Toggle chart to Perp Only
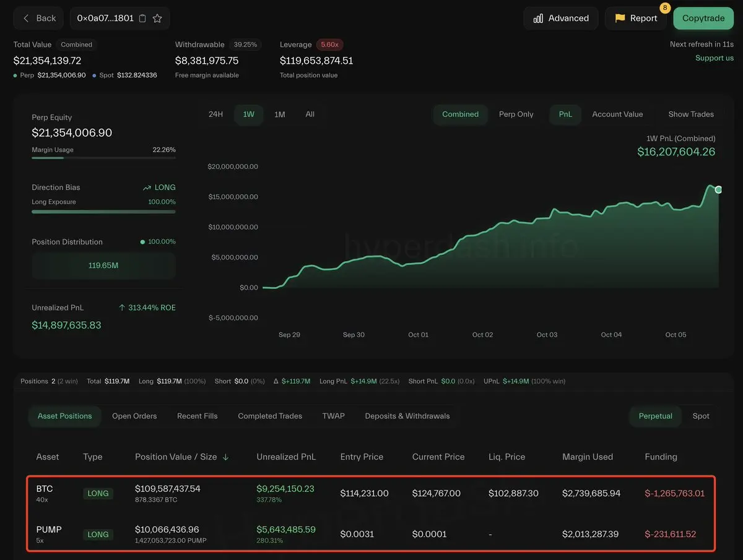 click(516, 114)
